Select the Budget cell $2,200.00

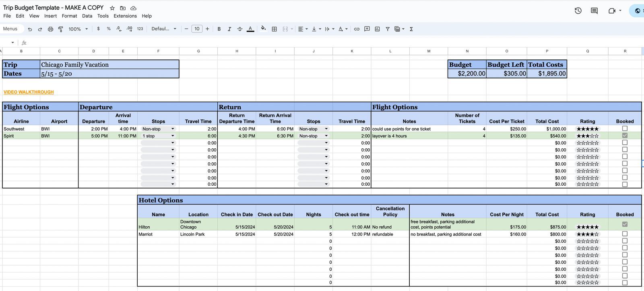pyautogui.click(x=467, y=74)
